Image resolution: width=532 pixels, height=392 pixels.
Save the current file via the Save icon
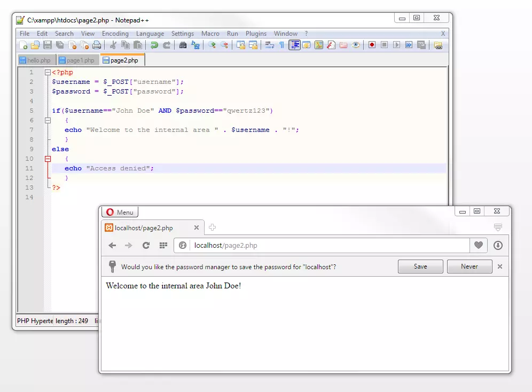(x=48, y=45)
